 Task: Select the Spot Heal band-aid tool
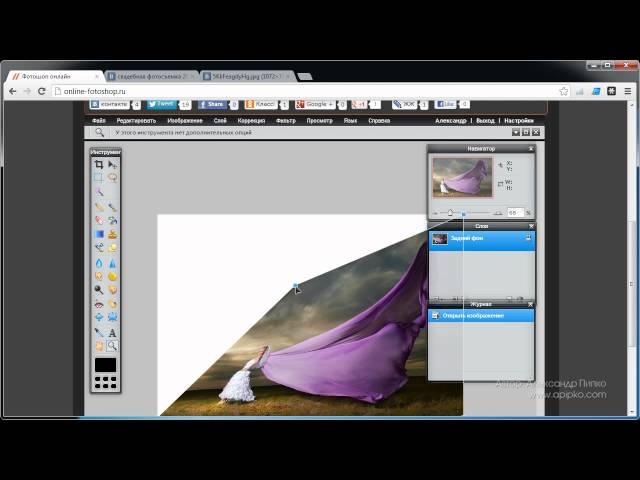[112, 304]
